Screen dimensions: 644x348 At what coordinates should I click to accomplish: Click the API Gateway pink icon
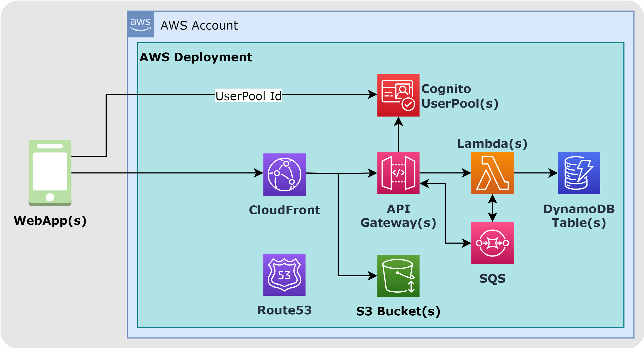398,173
